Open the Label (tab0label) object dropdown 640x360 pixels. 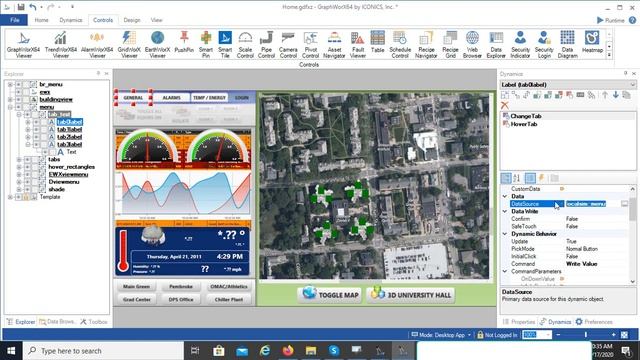click(633, 85)
